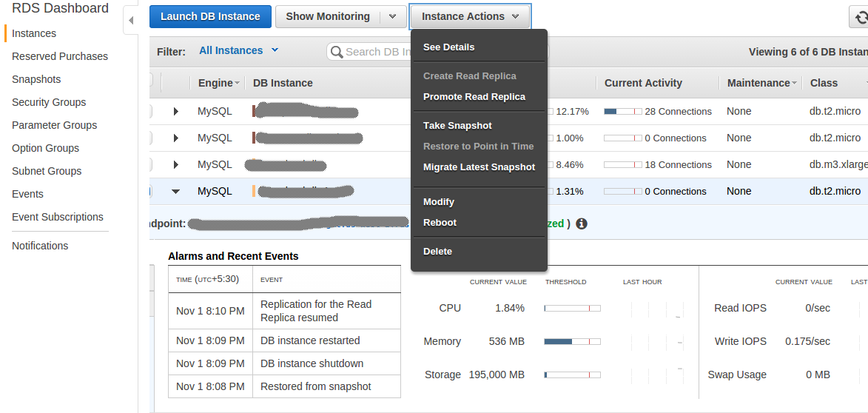Click the Current Activity column header
The width and height of the screenshot is (868, 413).
[643, 83]
